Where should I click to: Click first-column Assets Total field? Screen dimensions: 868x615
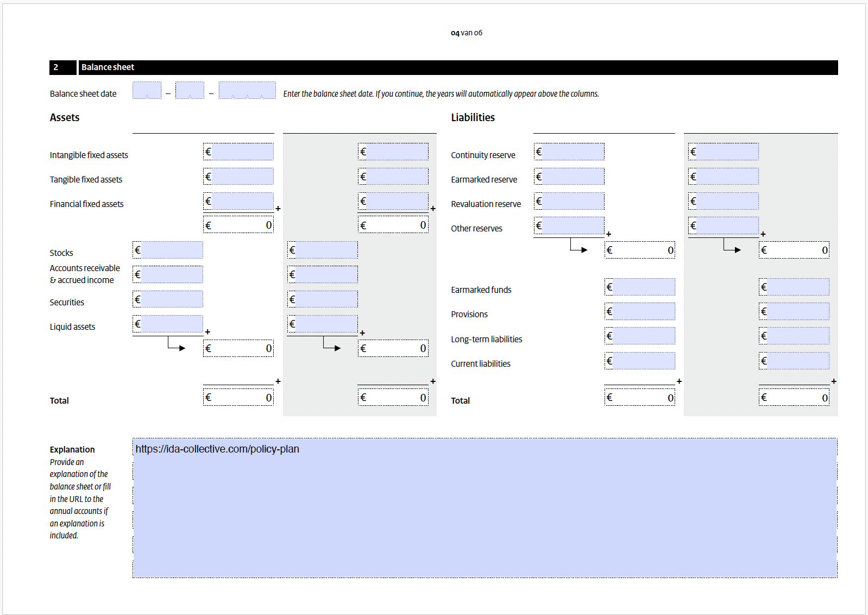(238, 398)
